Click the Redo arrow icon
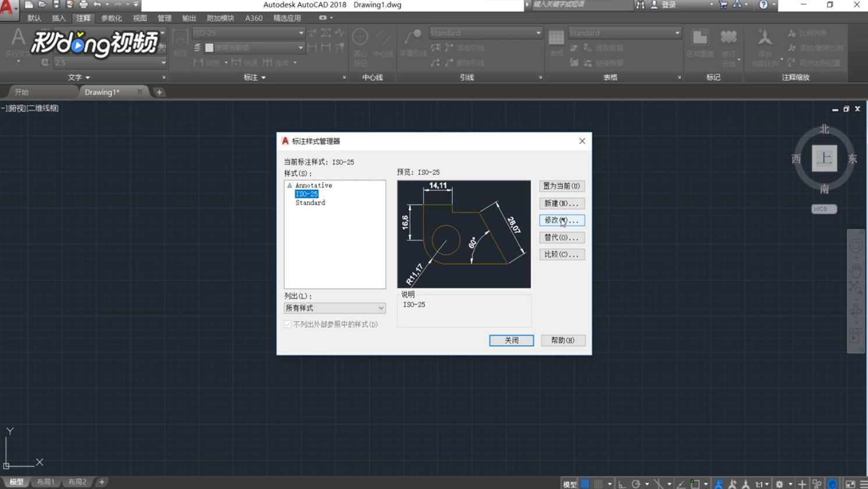Viewport: 868px width, 489px height. pyautogui.click(x=118, y=5)
